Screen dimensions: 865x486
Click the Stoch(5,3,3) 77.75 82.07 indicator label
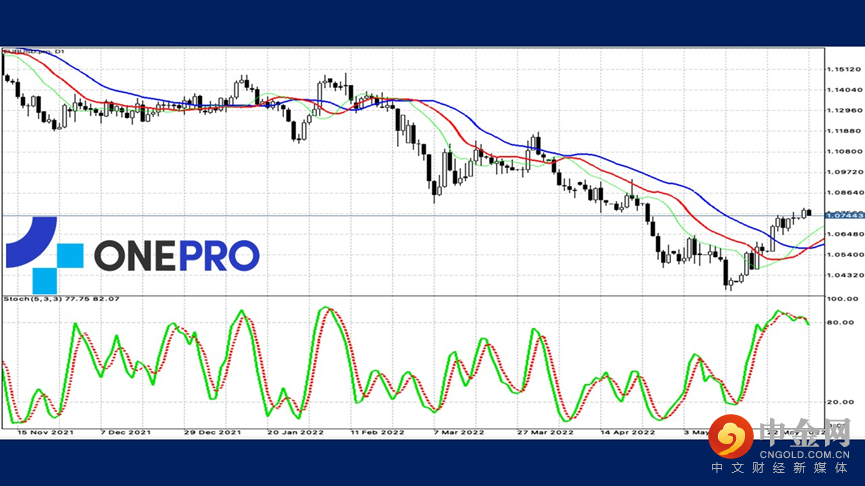[x=61, y=299]
